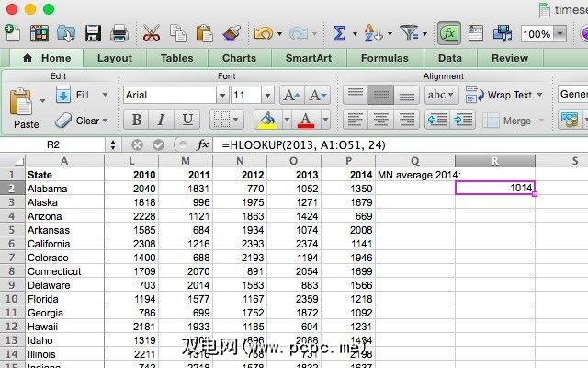This screenshot has width=588, height=368.
Task: Align text to middle vertically
Action: (x=380, y=95)
